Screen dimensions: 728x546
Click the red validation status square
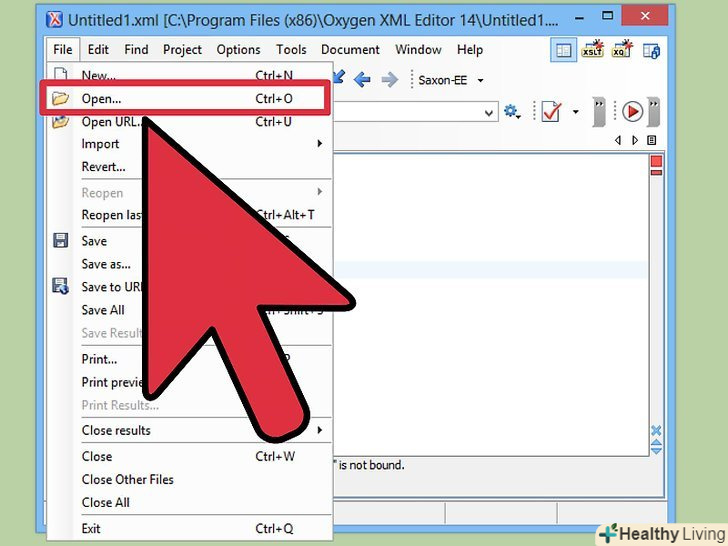[656, 161]
